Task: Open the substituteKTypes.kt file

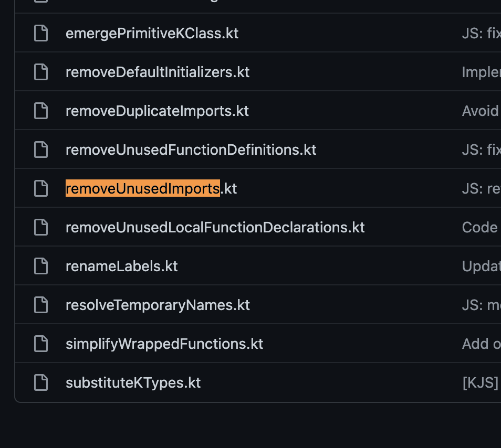Action: 133,382
